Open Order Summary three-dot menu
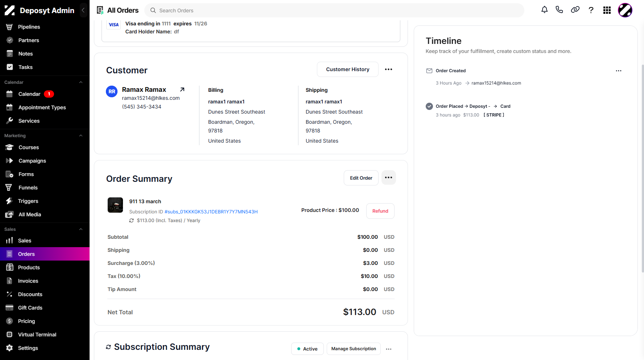This screenshot has width=644, height=360. pyautogui.click(x=388, y=177)
